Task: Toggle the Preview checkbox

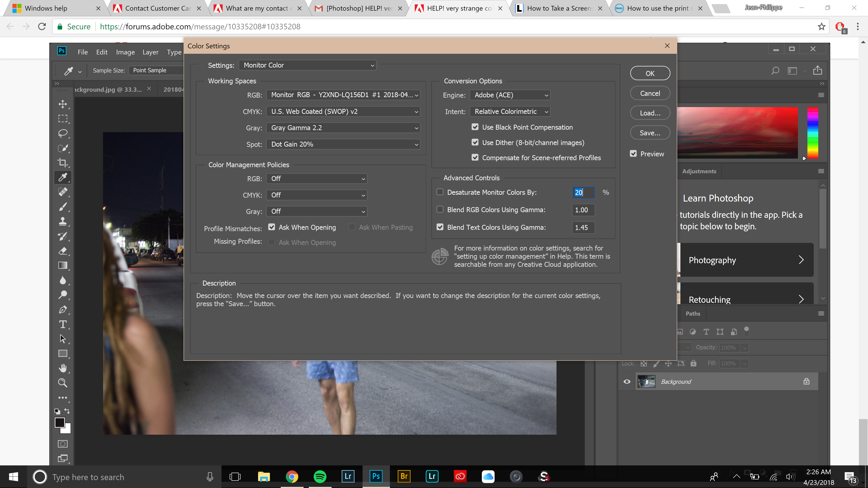Action: 633,154
